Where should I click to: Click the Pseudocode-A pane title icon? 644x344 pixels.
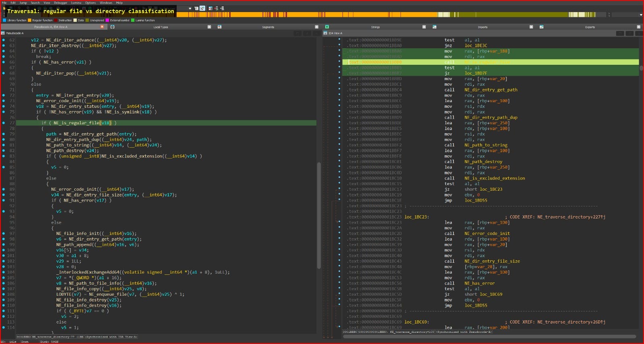tap(3, 33)
